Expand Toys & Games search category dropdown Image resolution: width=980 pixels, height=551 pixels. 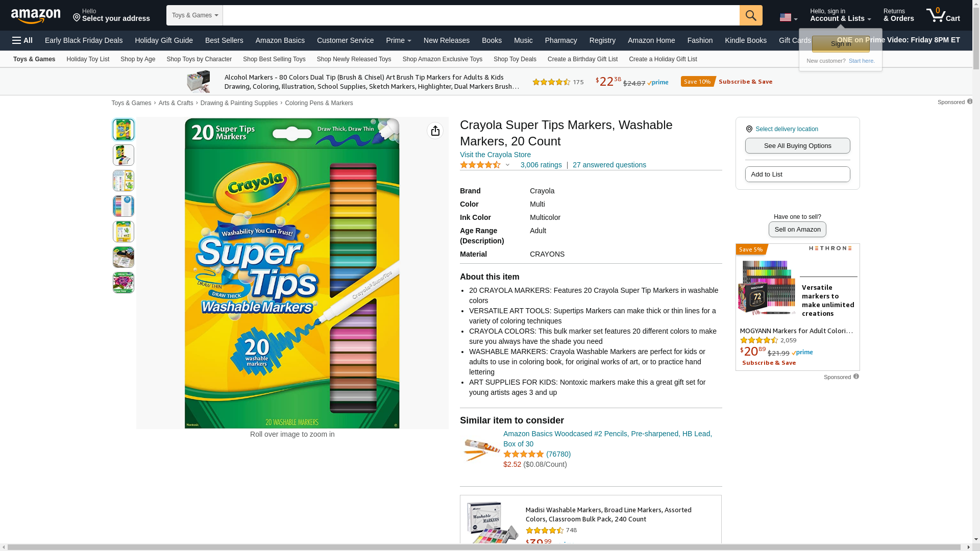pos(194,15)
